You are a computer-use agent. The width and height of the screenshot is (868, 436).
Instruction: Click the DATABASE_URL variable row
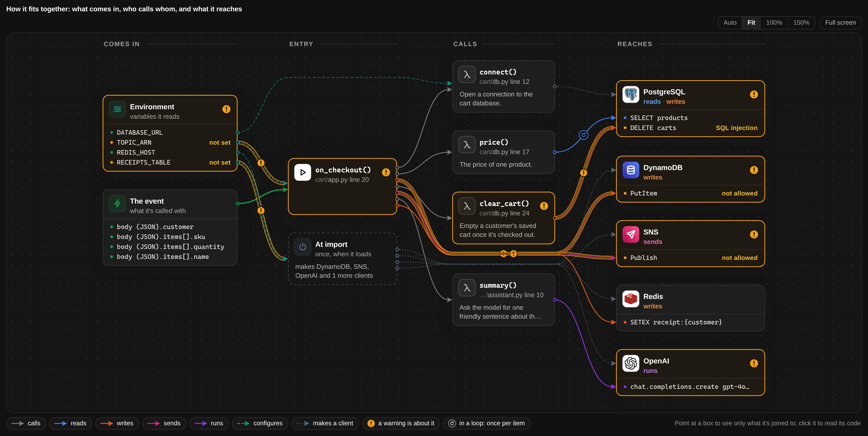coord(170,132)
